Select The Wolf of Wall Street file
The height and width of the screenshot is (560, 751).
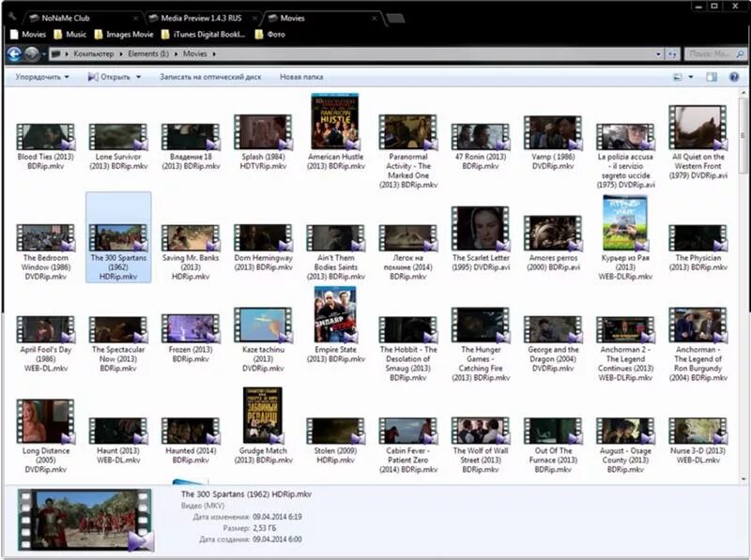[481, 446]
